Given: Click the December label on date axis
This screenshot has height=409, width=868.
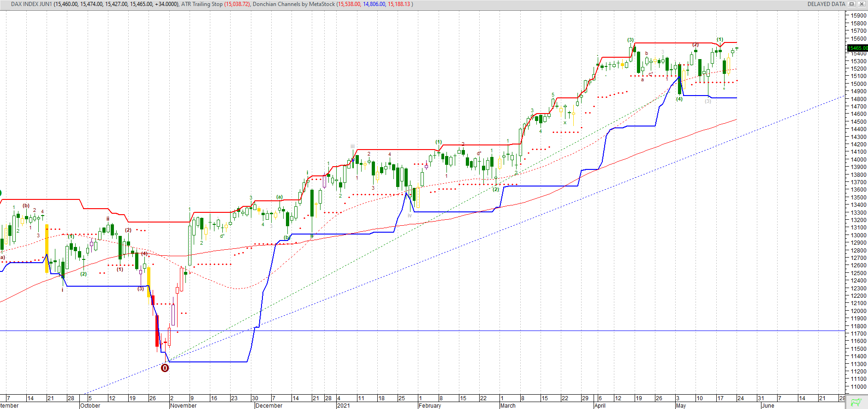Looking at the screenshot, I should point(269,406).
